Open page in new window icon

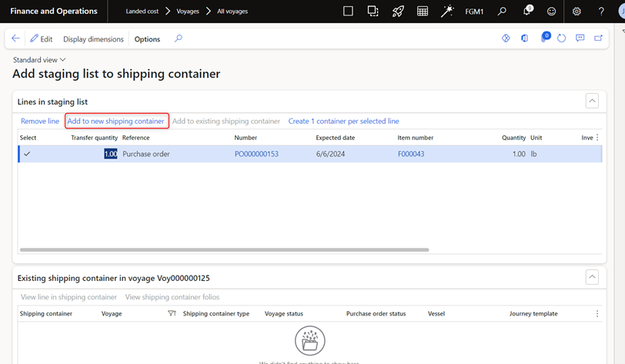[599, 38]
